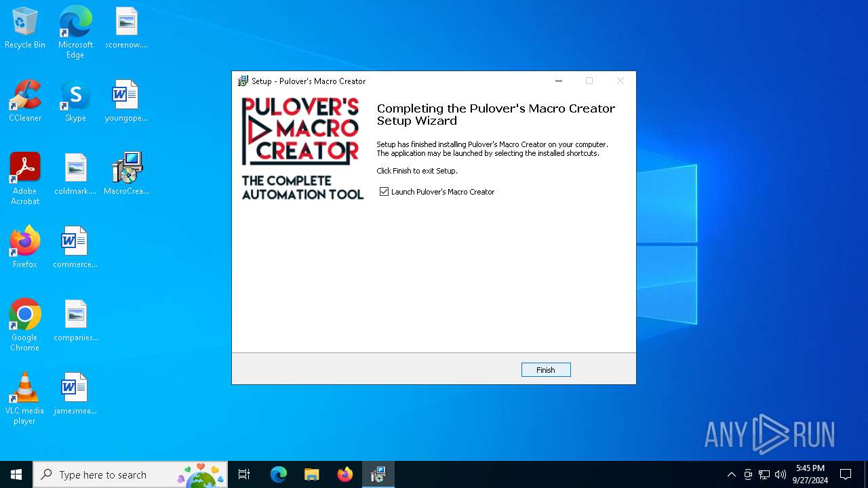Image resolution: width=868 pixels, height=488 pixels.
Task: Open Task View from taskbar
Action: 244,474
